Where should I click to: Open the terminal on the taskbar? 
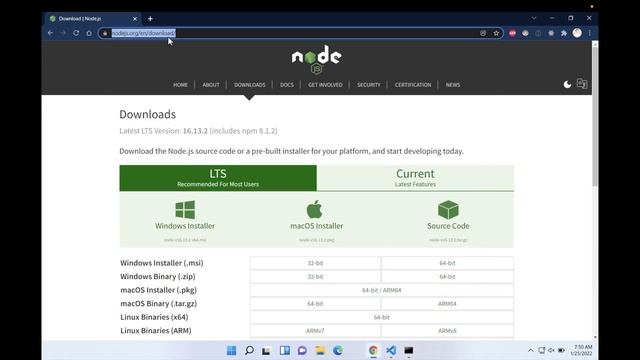click(409, 350)
